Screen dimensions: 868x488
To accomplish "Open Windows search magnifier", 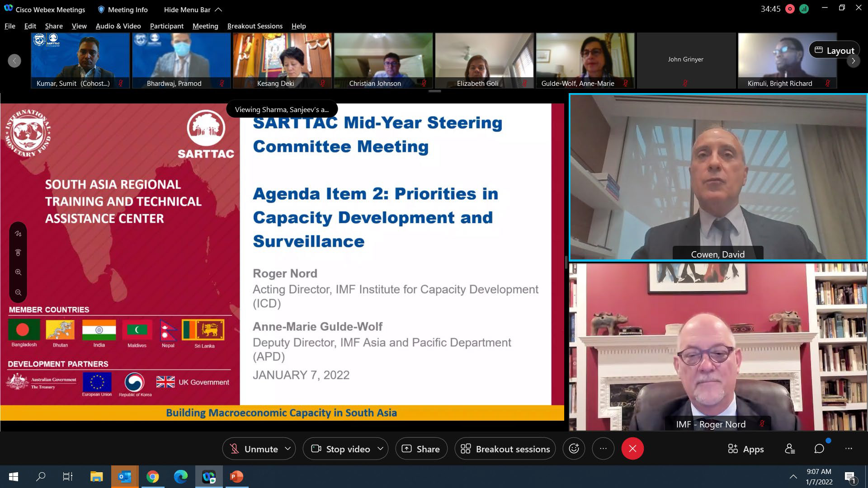I will [x=41, y=477].
